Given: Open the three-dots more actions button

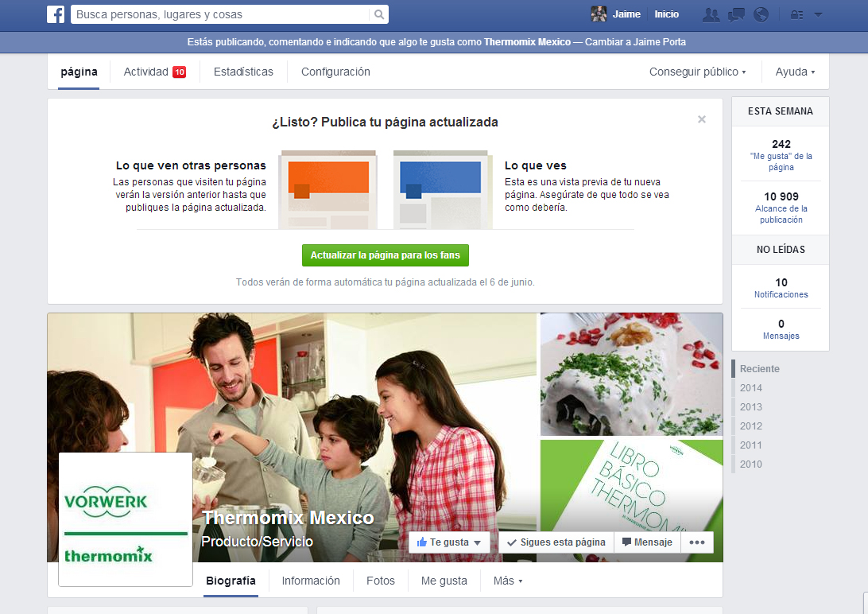Looking at the screenshot, I should click(x=697, y=542).
